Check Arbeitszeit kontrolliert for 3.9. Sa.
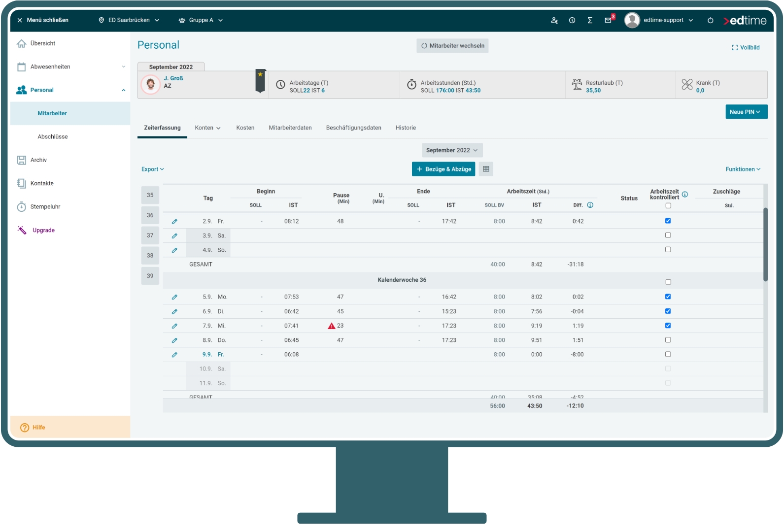This screenshot has height=532, width=784. (668, 235)
